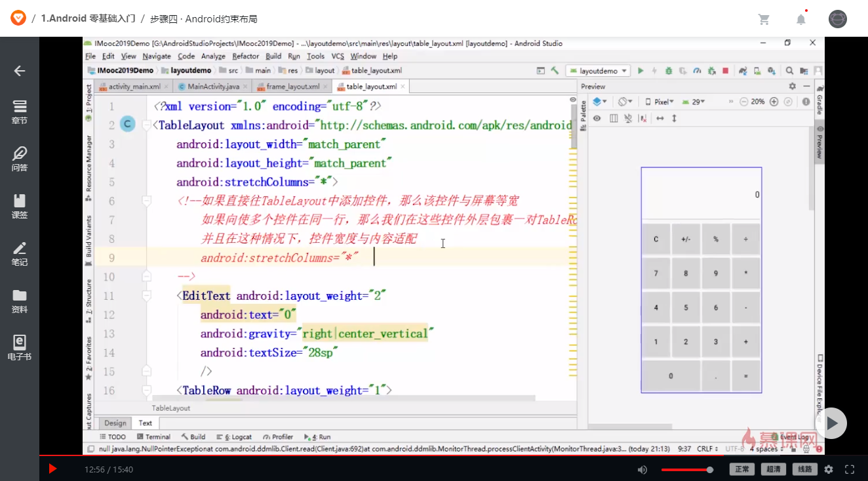Click the 1.Android 零基础入门 breadcrumb link

point(88,18)
